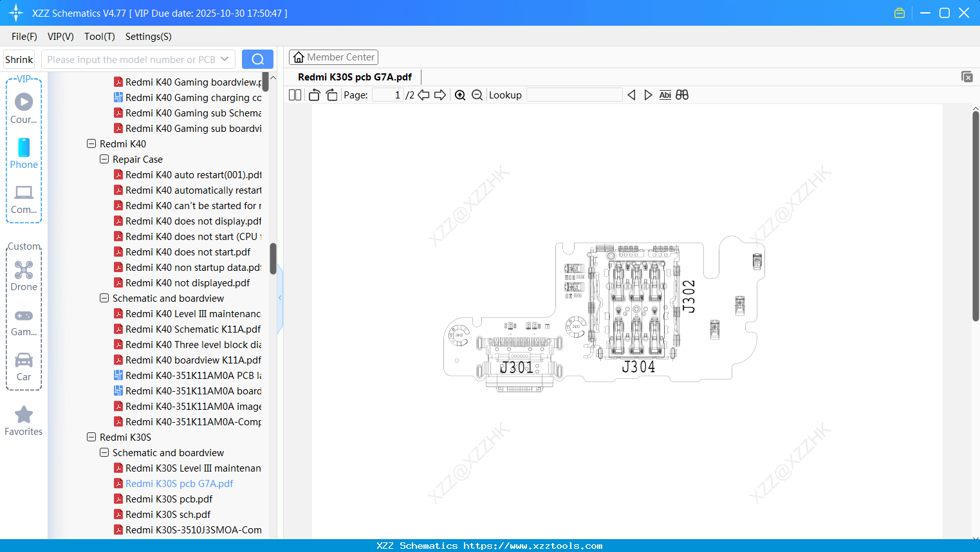Collapse the Redmi K40 tree node

pos(91,143)
